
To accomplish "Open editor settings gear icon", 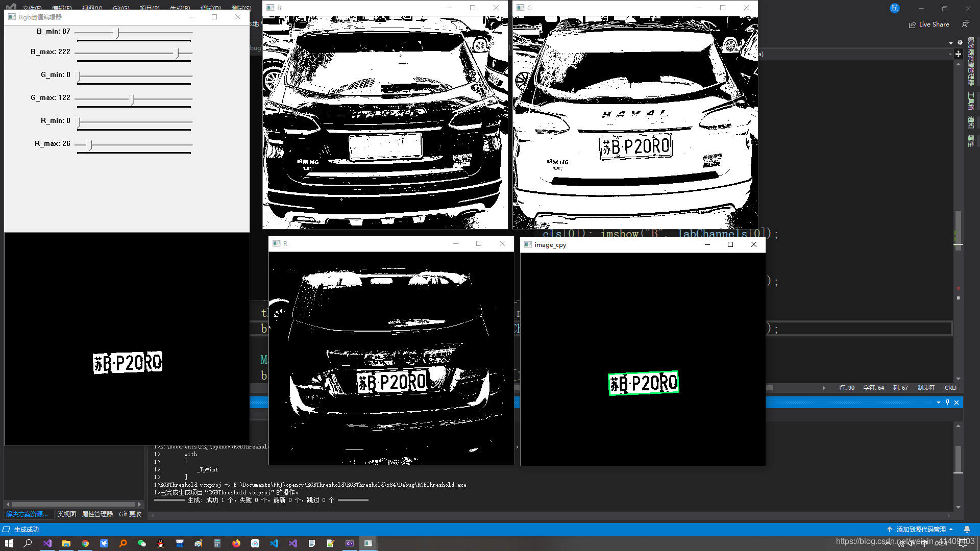I will (960, 42).
